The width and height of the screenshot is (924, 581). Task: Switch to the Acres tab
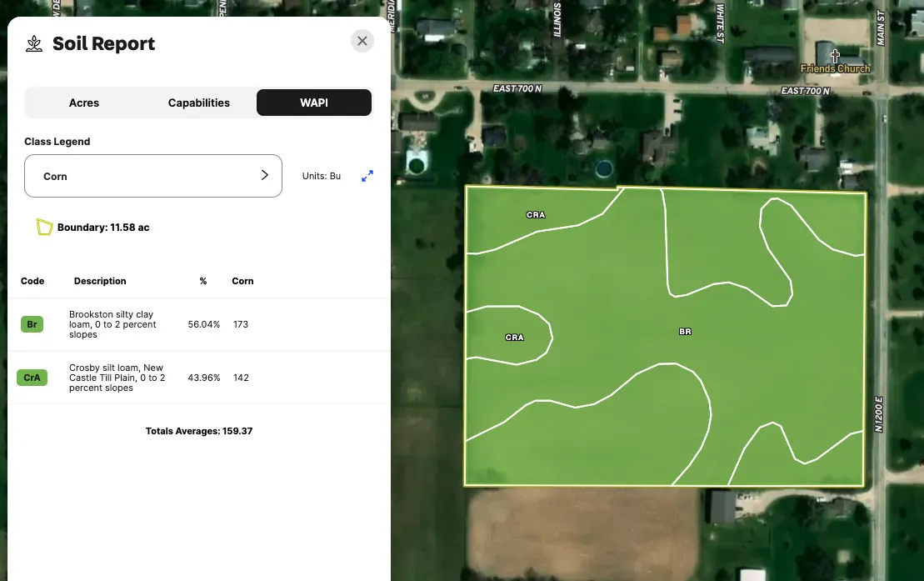click(x=84, y=103)
